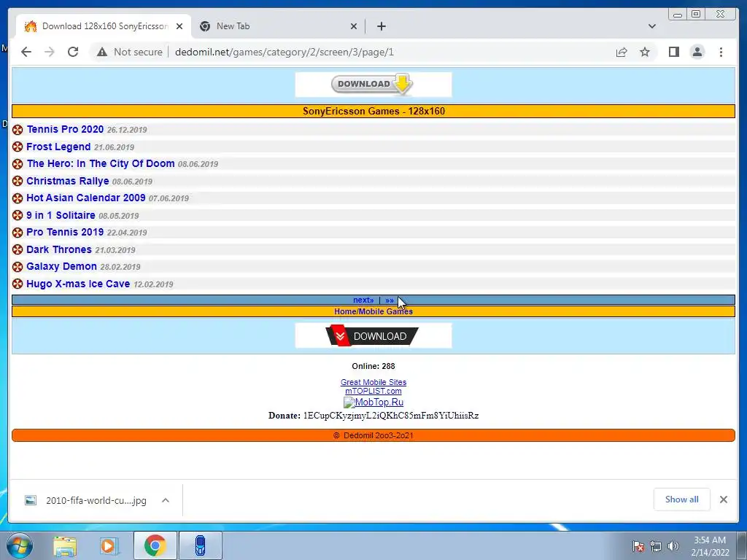The width and height of the screenshot is (747, 560).
Task: Click the Action Center flag icon
Action: [638, 546]
